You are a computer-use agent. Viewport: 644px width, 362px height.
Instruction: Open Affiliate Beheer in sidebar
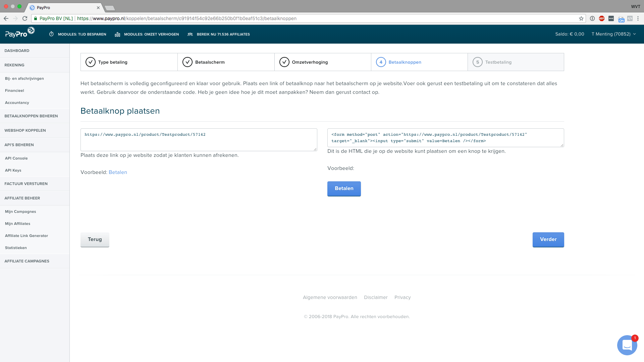click(35, 198)
